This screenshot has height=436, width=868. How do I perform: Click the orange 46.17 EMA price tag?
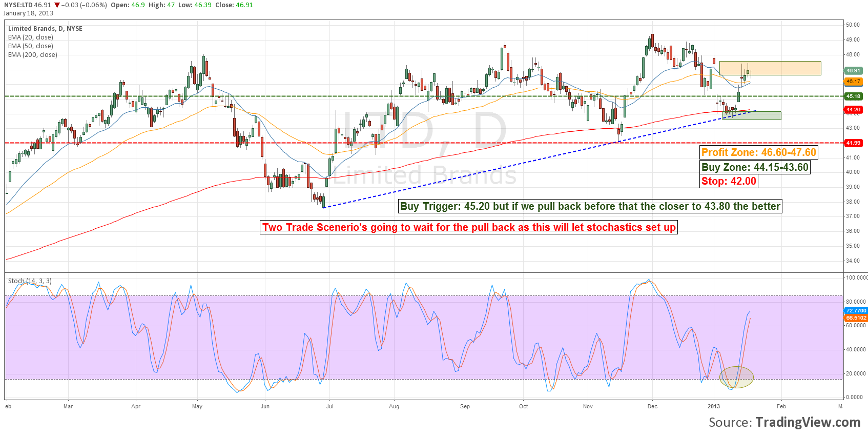(853, 82)
